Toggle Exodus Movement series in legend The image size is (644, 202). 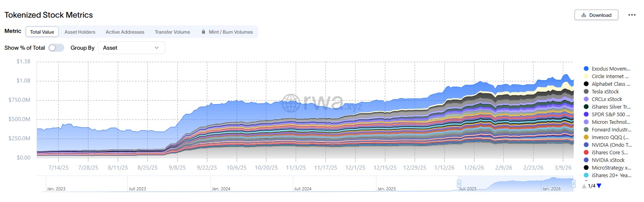(611, 69)
